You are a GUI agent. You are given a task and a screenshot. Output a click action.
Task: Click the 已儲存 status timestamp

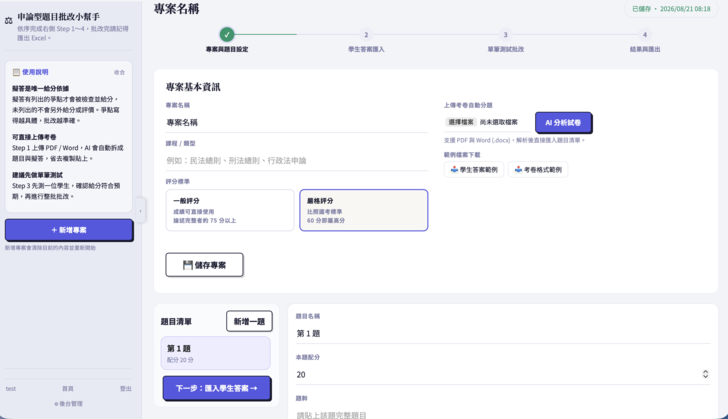pyautogui.click(x=671, y=9)
